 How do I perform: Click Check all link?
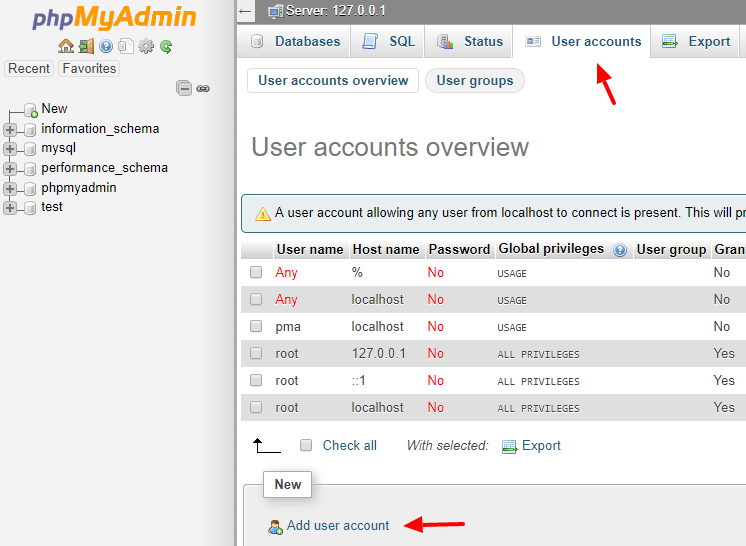point(350,446)
